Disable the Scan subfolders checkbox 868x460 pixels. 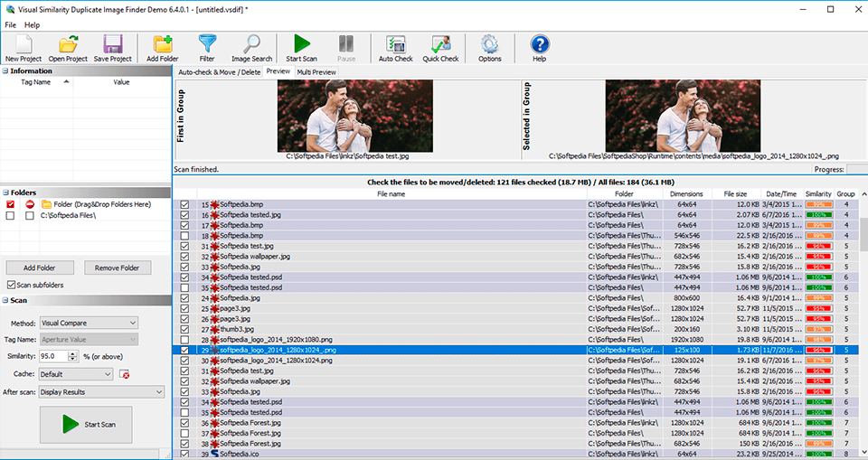11,286
